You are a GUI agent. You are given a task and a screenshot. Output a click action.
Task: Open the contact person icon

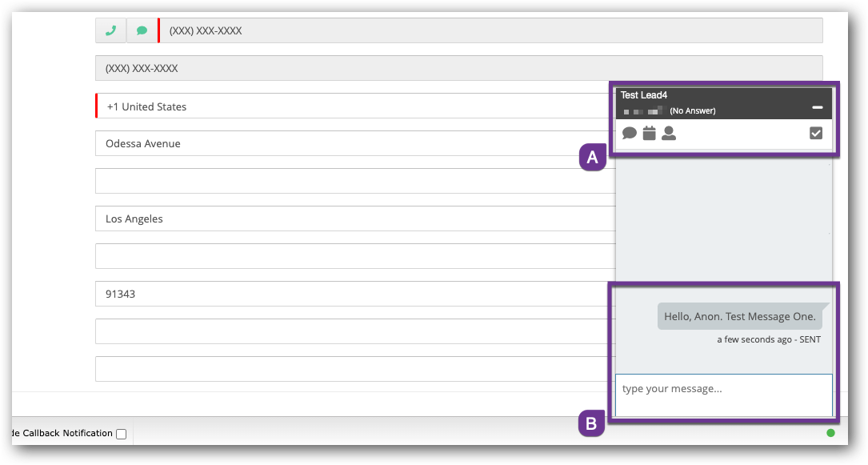pyautogui.click(x=668, y=134)
